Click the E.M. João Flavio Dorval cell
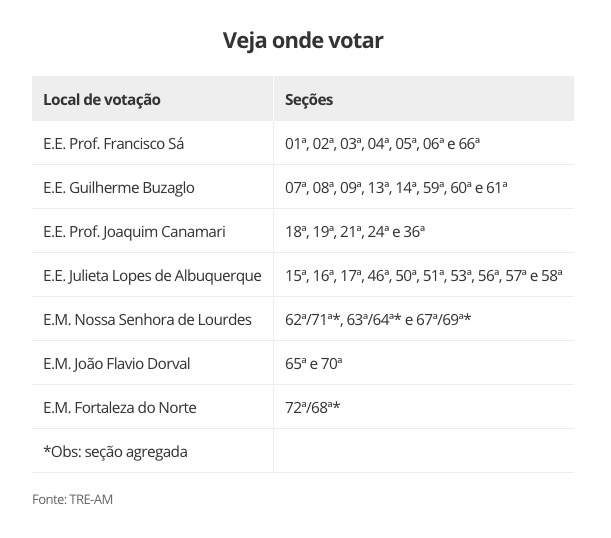The height and width of the screenshot is (538, 611). (x=117, y=364)
